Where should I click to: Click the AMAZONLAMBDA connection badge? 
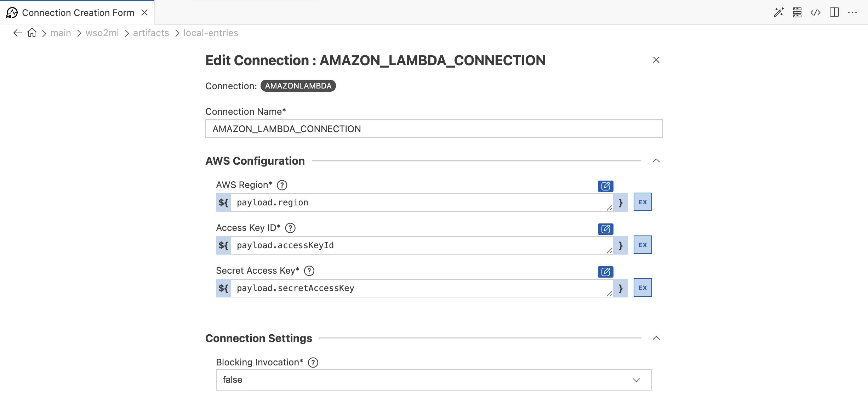pos(298,86)
